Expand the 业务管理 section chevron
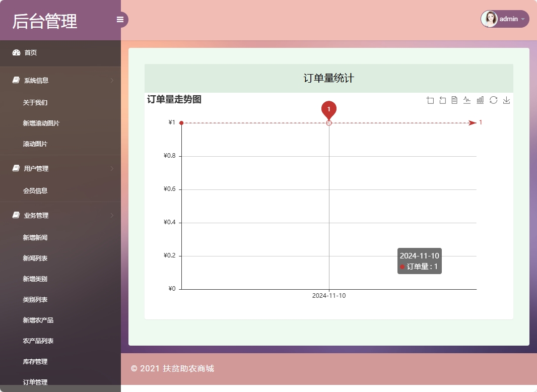 (x=112, y=215)
